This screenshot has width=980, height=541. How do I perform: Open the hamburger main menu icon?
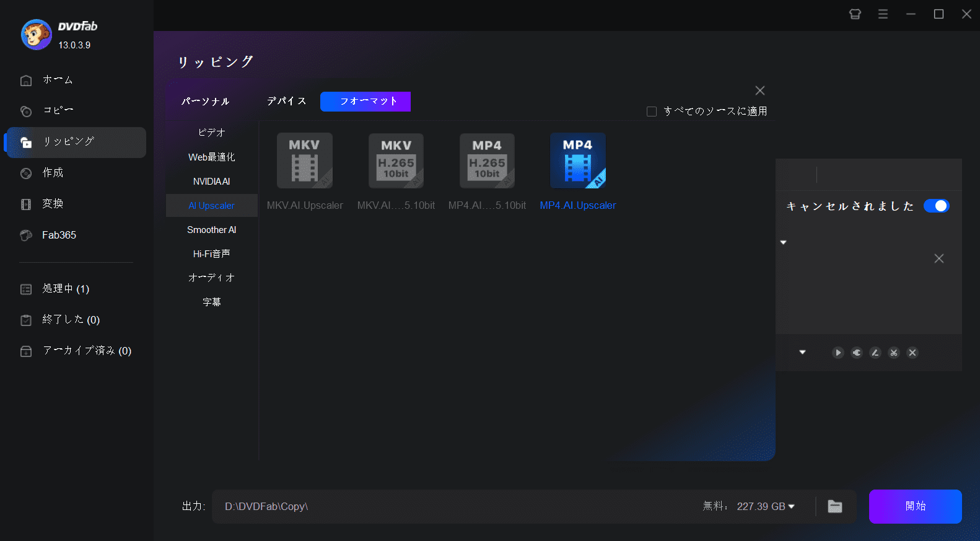883,14
